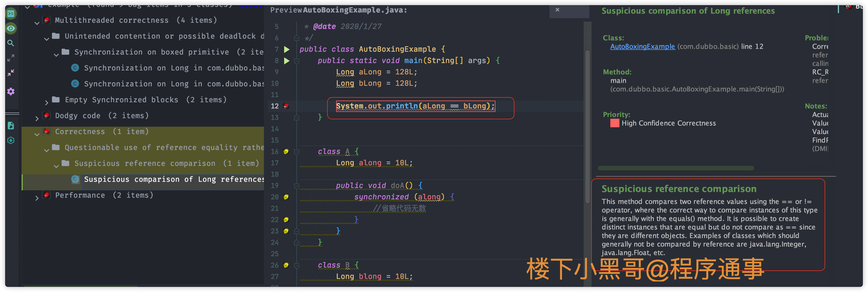The height and width of the screenshot is (292, 868).
Task: Click the red bug marker on line 12
Action: (286, 106)
